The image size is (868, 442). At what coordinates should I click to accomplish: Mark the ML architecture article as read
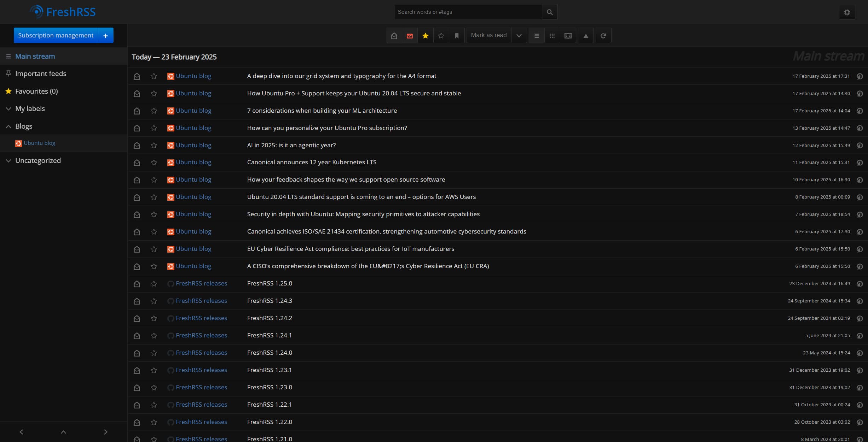coord(137,111)
